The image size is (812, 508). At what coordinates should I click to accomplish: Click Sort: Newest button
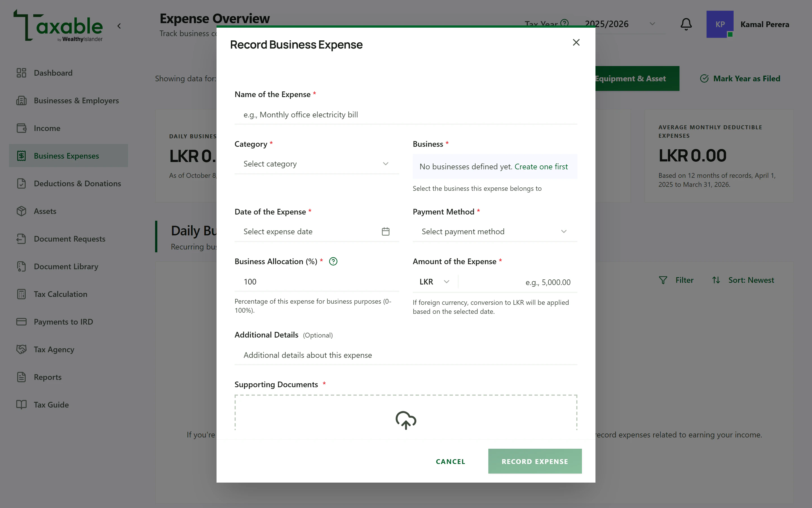coord(743,280)
